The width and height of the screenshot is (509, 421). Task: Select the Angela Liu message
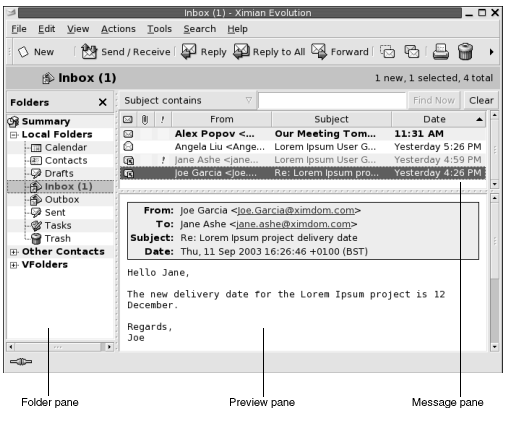coord(303,147)
